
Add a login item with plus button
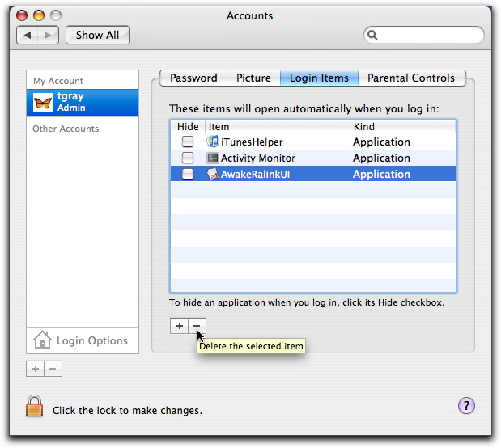(180, 325)
